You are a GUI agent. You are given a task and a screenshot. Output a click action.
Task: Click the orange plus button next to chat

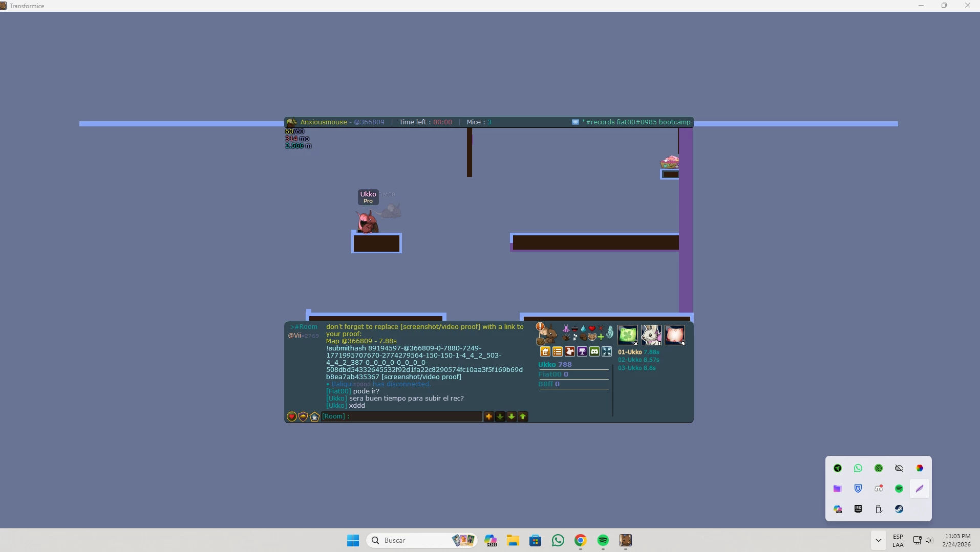click(489, 416)
